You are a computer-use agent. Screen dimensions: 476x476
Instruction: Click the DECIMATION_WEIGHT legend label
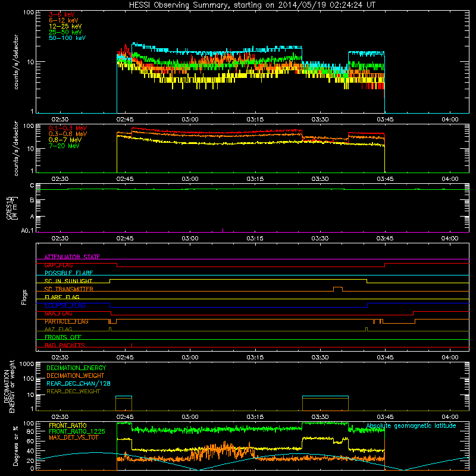76,375
